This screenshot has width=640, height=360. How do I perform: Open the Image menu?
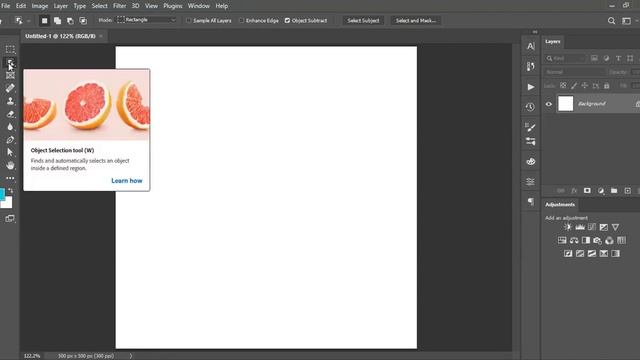[x=40, y=6]
